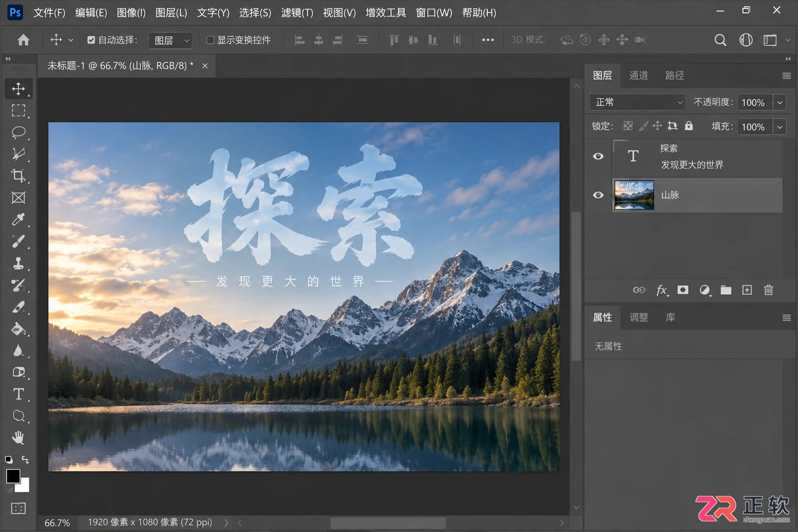This screenshot has height=532, width=798.
Task: Add a layer style with fx button
Action: [662, 290]
